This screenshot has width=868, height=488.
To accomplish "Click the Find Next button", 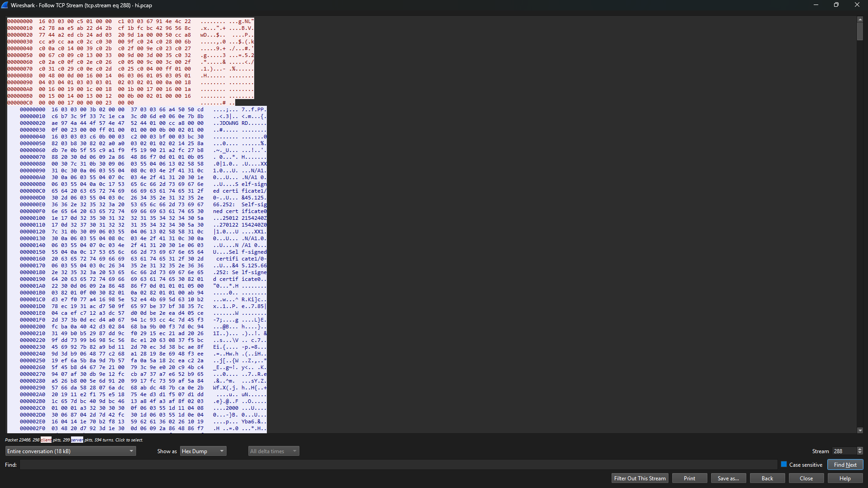I will click(x=845, y=464).
